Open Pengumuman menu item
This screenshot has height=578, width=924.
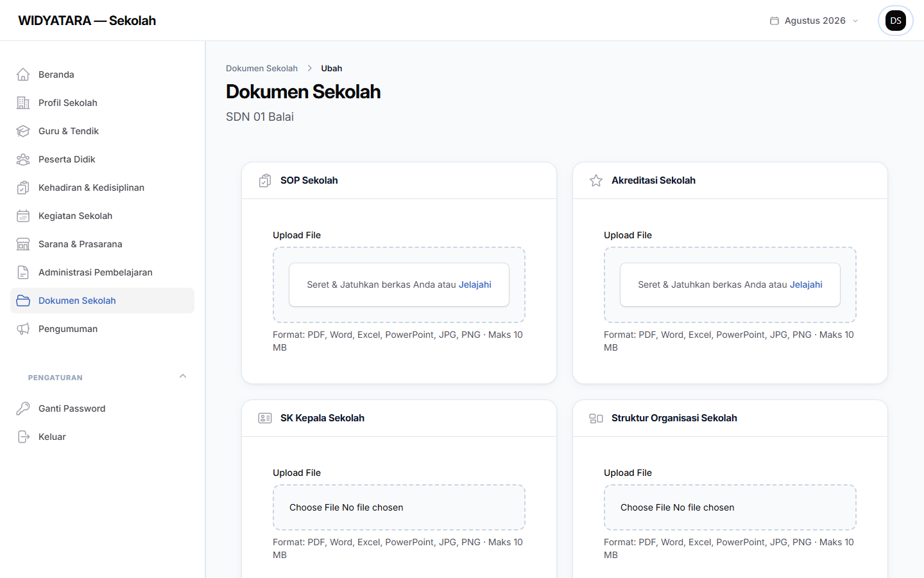coord(103,329)
